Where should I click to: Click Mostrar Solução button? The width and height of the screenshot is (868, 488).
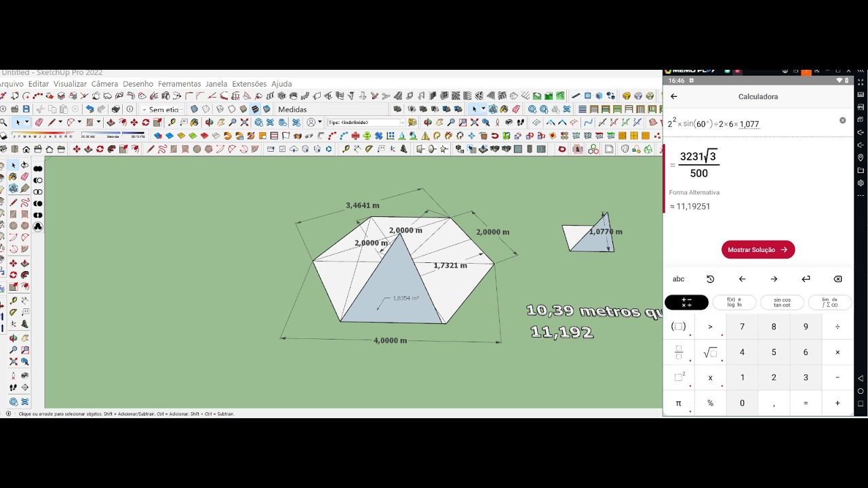pyautogui.click(x=757, y=249)
